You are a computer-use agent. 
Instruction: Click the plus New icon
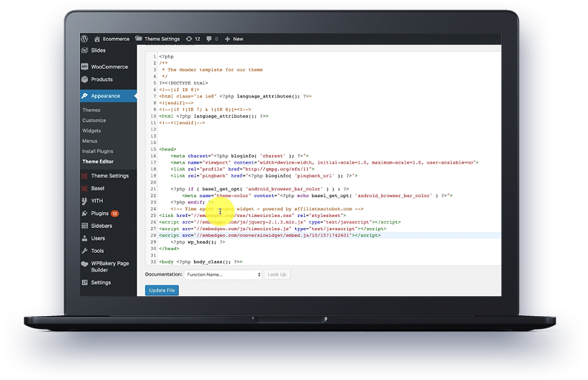227,39
